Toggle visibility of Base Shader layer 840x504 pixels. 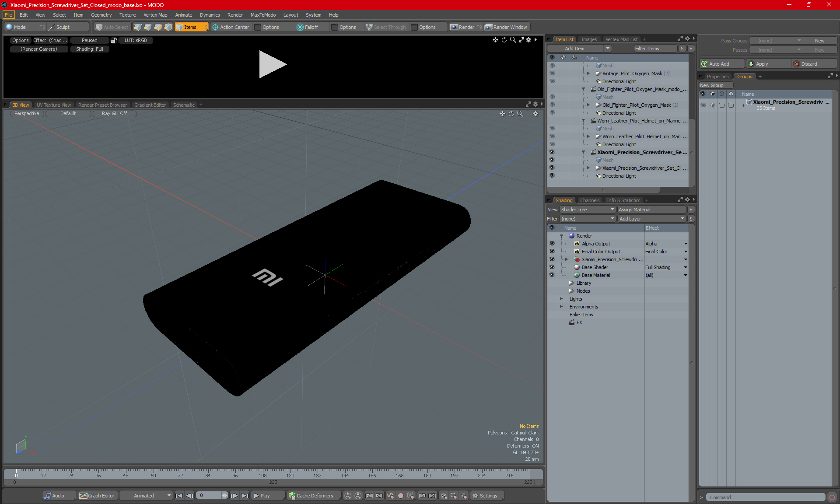(552, 267)
